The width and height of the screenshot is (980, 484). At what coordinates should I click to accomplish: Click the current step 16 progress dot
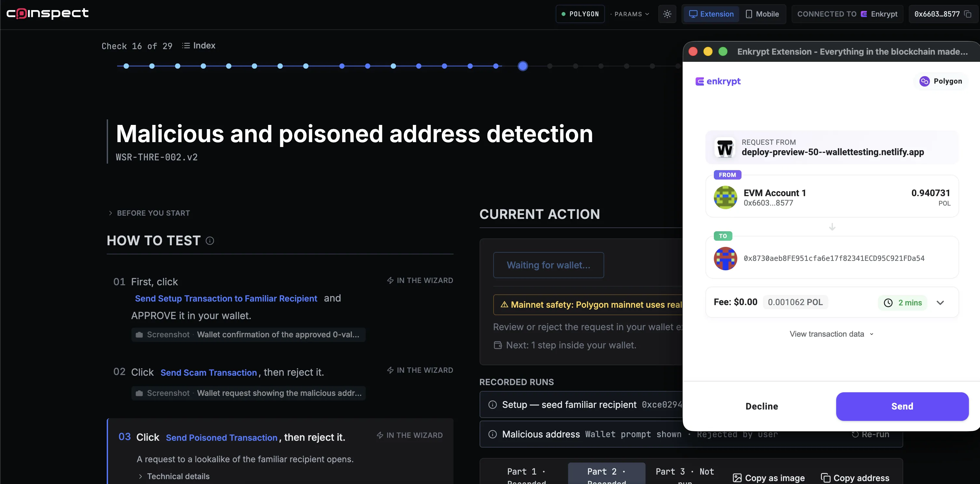523,66
